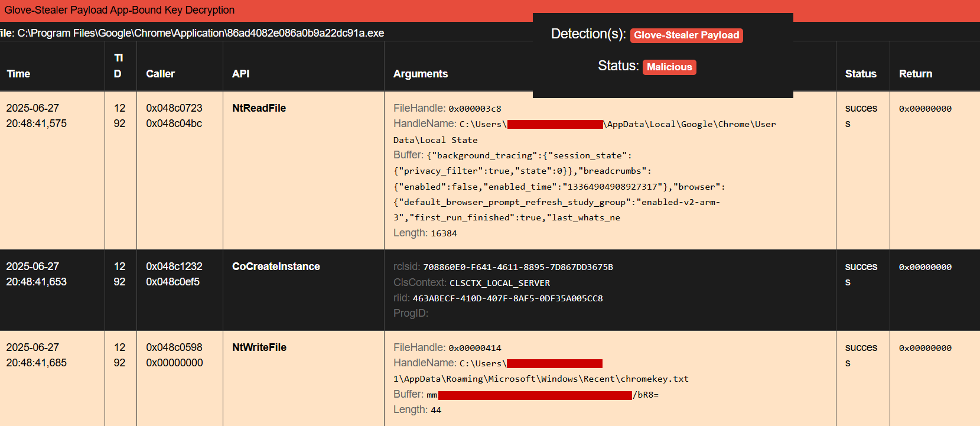Click the riid GUID 463ABECF-410D-407F-8AF5-0DF35A005CC8
The width and height of the screenshot is (980, 426).
pyautogui.click(x=508, y=298)
